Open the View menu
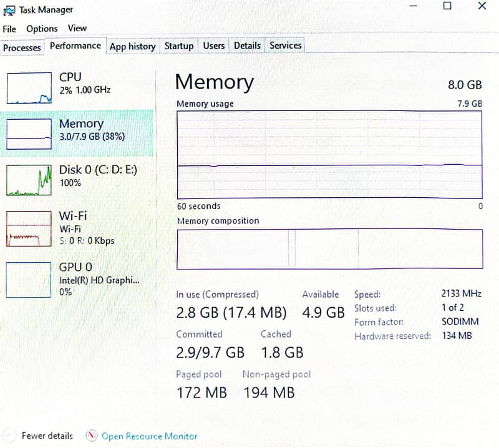 point(77,28)
